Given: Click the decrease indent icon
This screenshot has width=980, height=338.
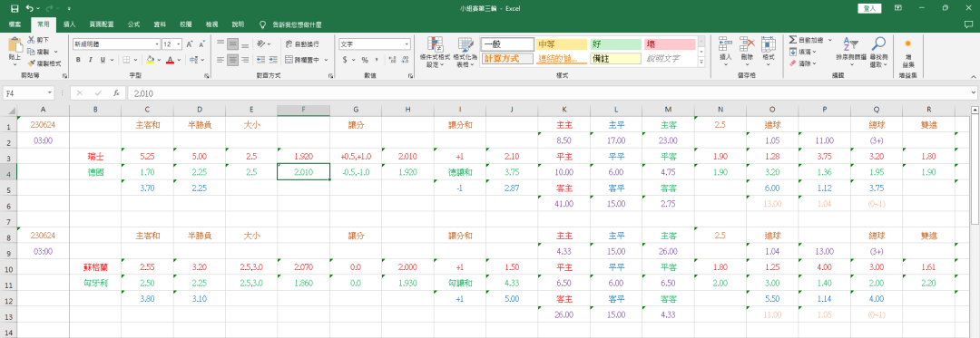Looking at the screenshot, I should point(260,60).
